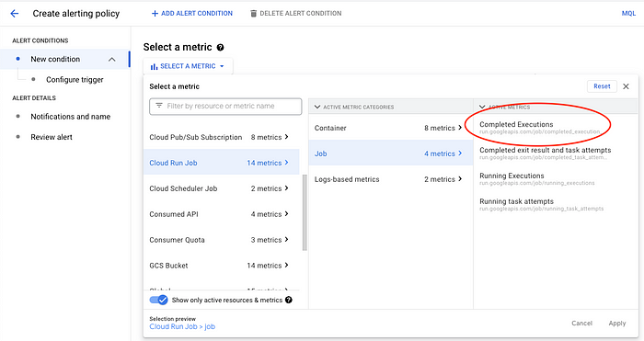Click the resource list scrollbar
Image resolution: width=644 pixels, height=341 pixels.
tap(305, 212)
